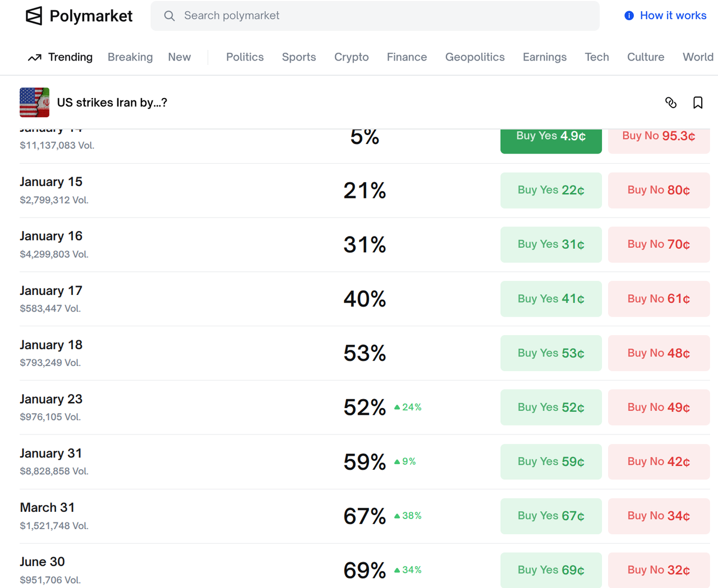The width and height of the screenshot is (718, 588).
Task: Buy Yes 22¢ for January 15
Action: (551, 190)
